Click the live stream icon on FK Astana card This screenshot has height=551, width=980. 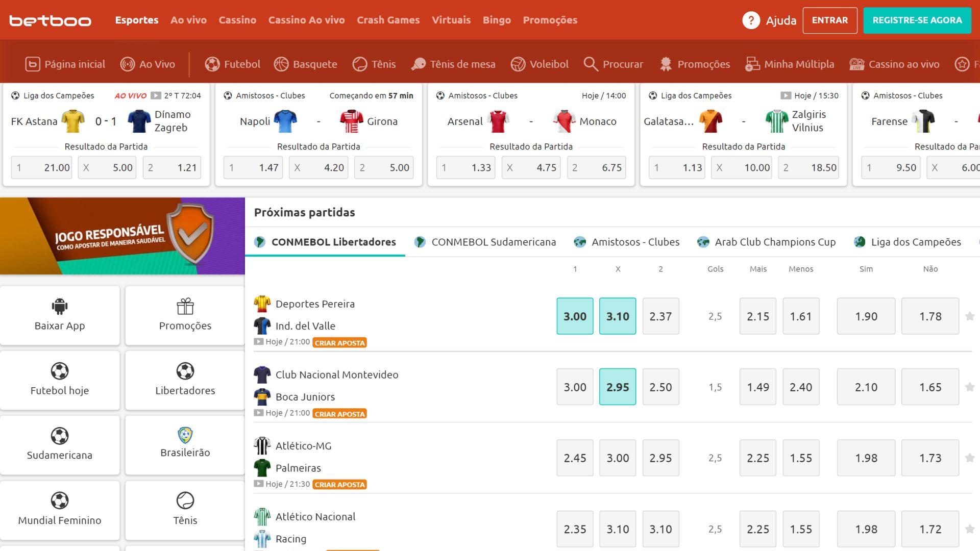pyautogui.click(x=156, y=95)
